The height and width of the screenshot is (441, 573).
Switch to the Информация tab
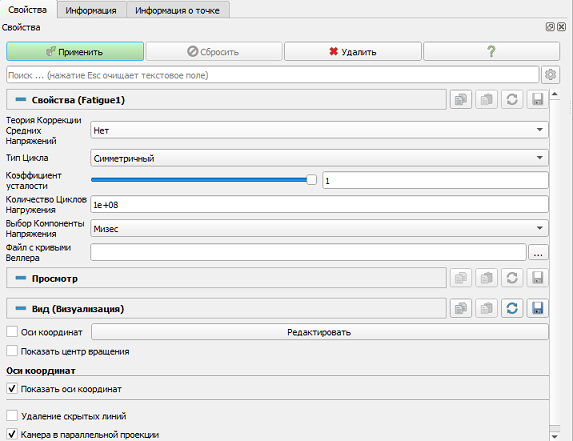click(91, 11)
